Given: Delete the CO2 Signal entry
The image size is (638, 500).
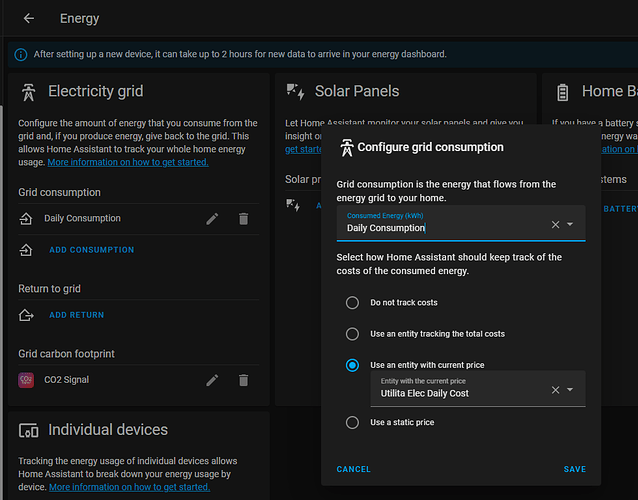Looking at the screenshot, I should pos(243,380).
